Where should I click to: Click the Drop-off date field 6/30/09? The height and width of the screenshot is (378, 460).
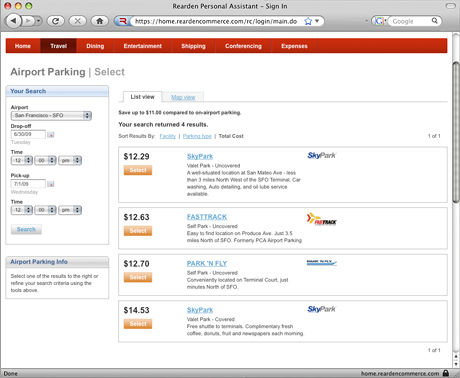click(28, 134)
